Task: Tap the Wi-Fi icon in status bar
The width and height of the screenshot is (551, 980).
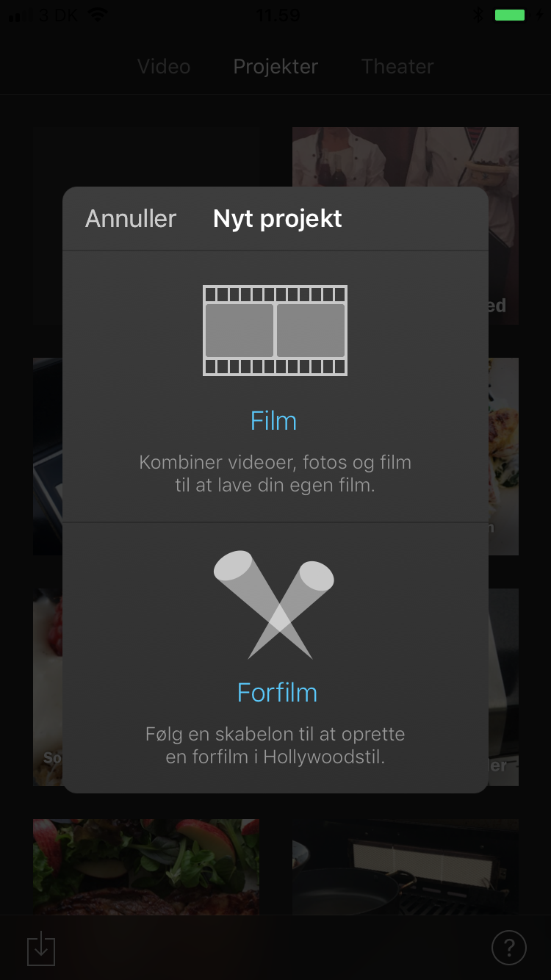Action: (97, 14)
